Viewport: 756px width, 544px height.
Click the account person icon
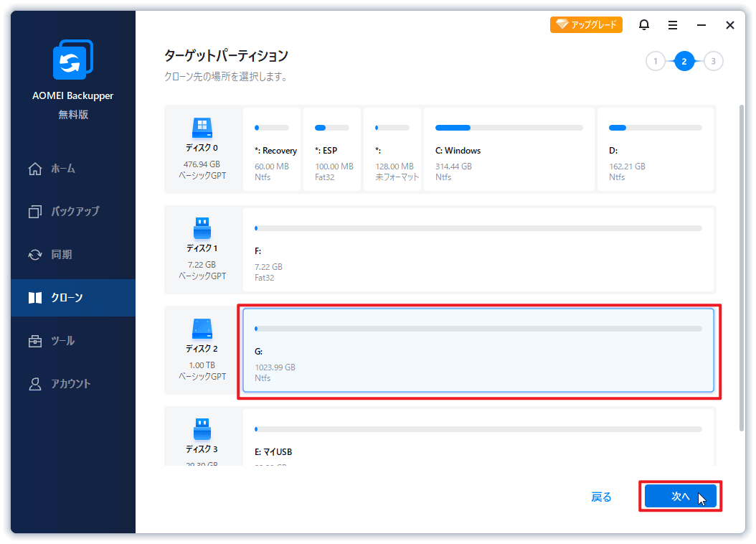click(x=35, y=384)
